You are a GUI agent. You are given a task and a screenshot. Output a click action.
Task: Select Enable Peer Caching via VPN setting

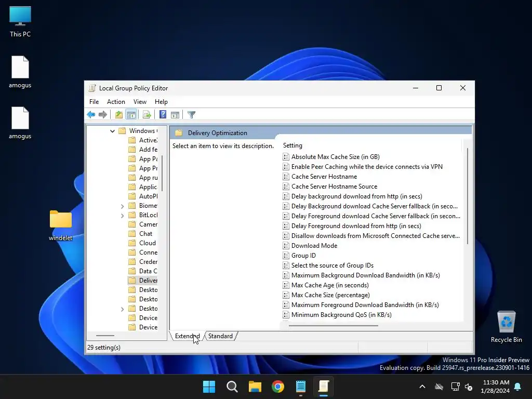pyautogui.click(x=363, y=167)
